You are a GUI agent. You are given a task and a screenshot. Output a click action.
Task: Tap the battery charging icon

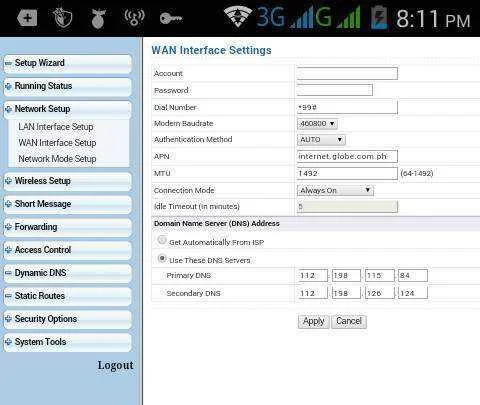click(379, 17)
